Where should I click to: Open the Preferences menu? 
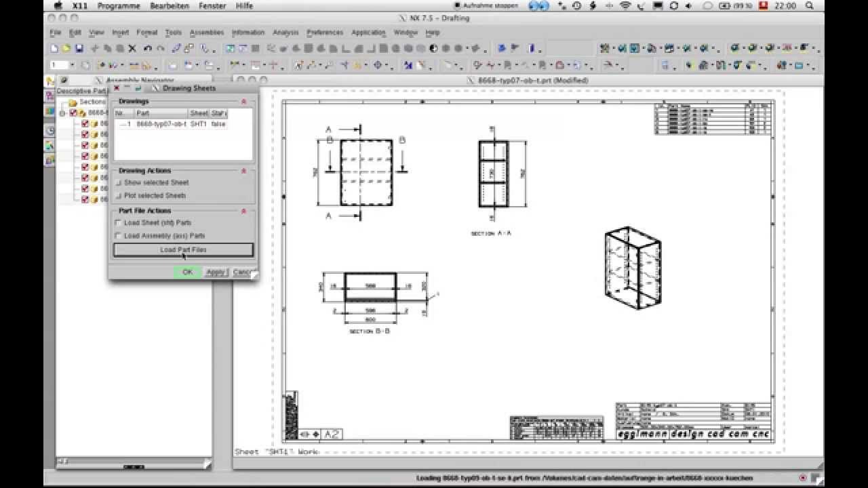click(325, 33)
